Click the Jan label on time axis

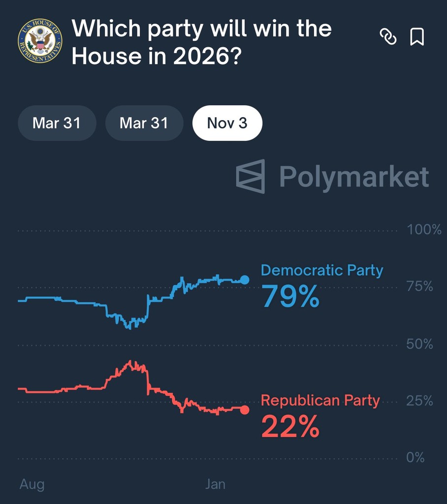coord(215,484)
